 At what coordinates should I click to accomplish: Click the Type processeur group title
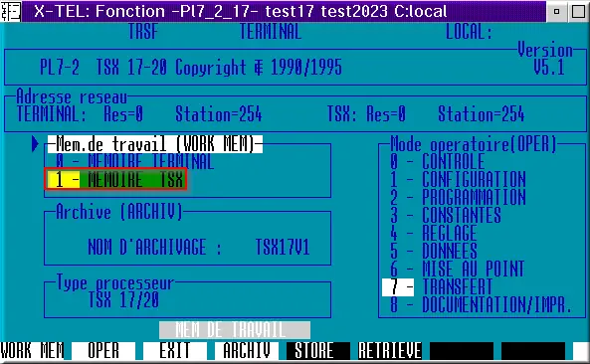[x=115, y=282]
